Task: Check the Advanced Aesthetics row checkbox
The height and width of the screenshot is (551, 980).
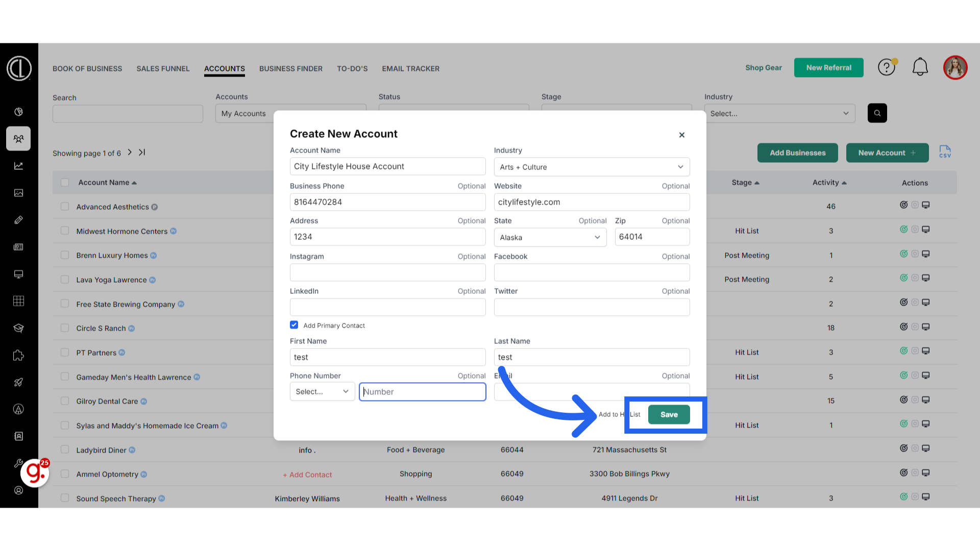Action: click(x=65, y=207)
